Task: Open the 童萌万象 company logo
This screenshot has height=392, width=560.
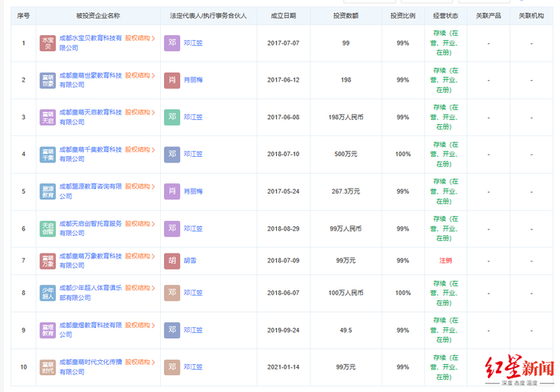Action: [x=48, y=260]
